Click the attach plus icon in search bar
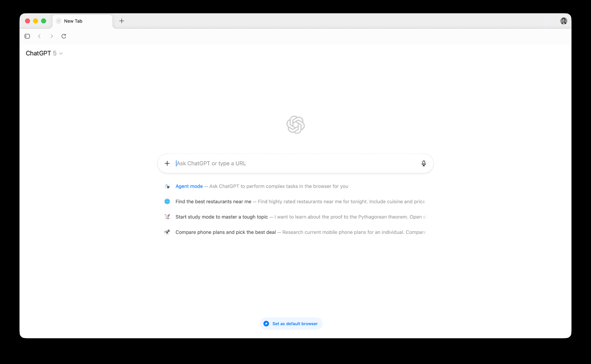This screenshot has height=364, width=591. point(167,164)
